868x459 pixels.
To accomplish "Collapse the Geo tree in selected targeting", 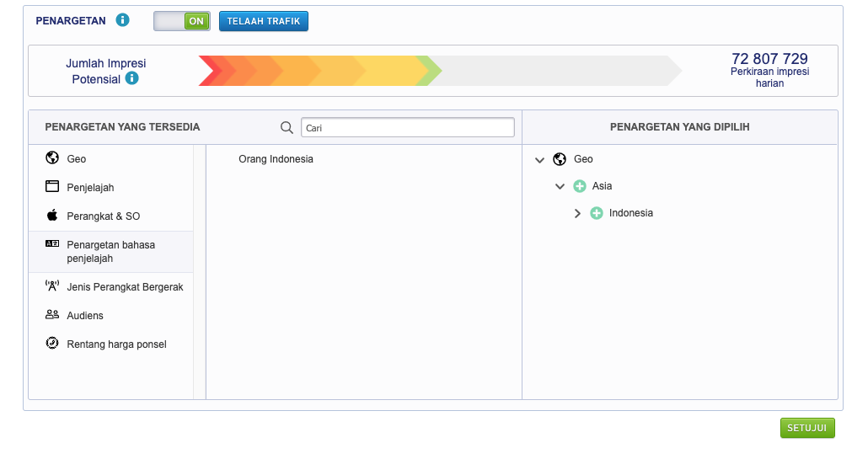I will point(540,159).
